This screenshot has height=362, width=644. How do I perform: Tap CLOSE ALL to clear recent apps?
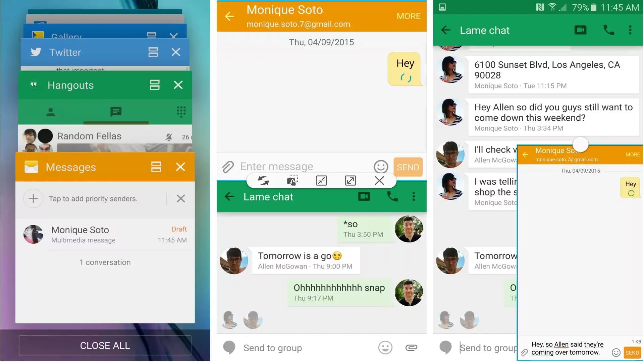[x=105, y=345]
